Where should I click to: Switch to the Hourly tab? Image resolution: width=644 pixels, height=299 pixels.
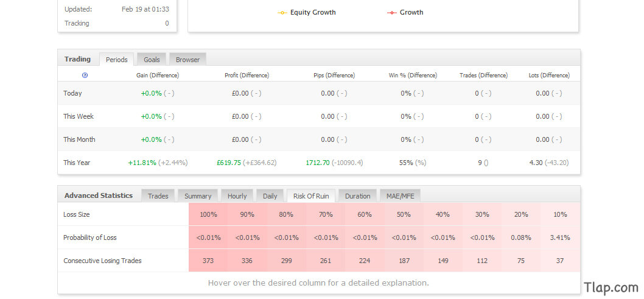tap(237, 196)
